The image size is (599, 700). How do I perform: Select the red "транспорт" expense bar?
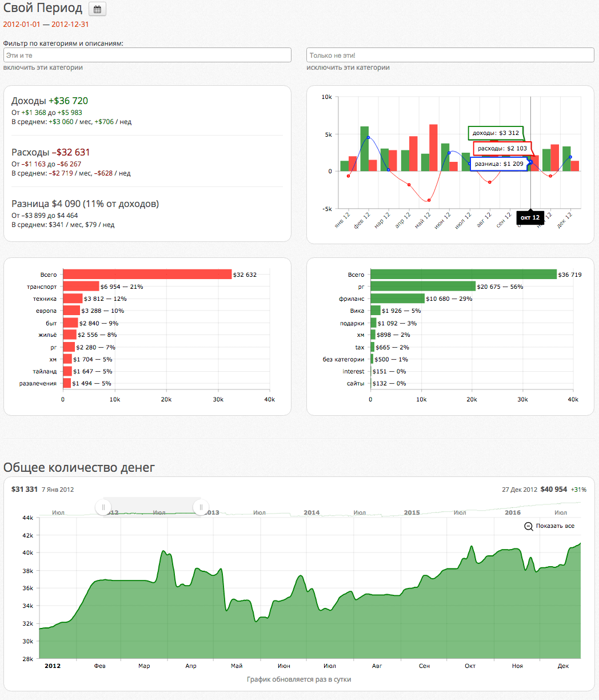click(x=81, y=287)
